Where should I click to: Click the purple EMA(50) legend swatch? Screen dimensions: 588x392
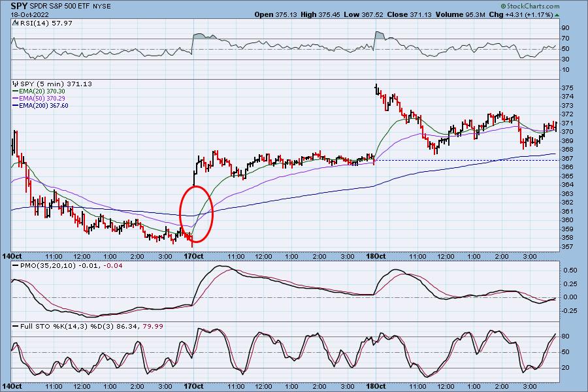[16, 98]
